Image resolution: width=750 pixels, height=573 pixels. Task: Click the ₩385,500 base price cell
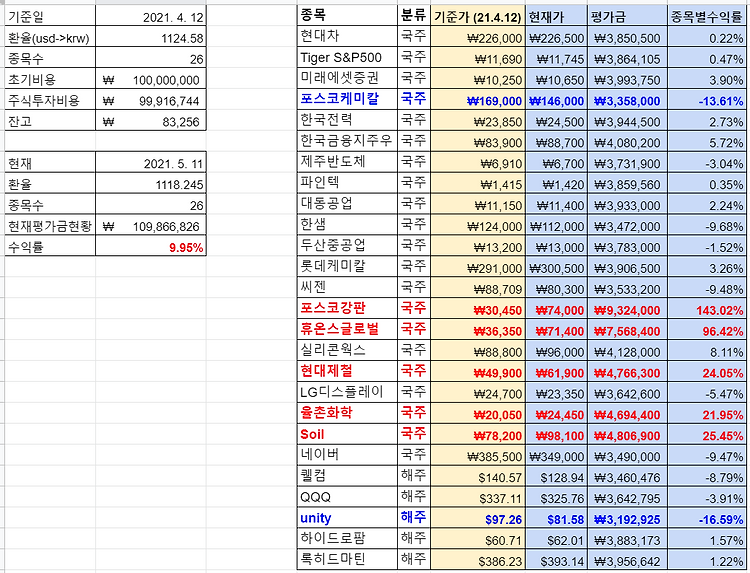point(478,456)
